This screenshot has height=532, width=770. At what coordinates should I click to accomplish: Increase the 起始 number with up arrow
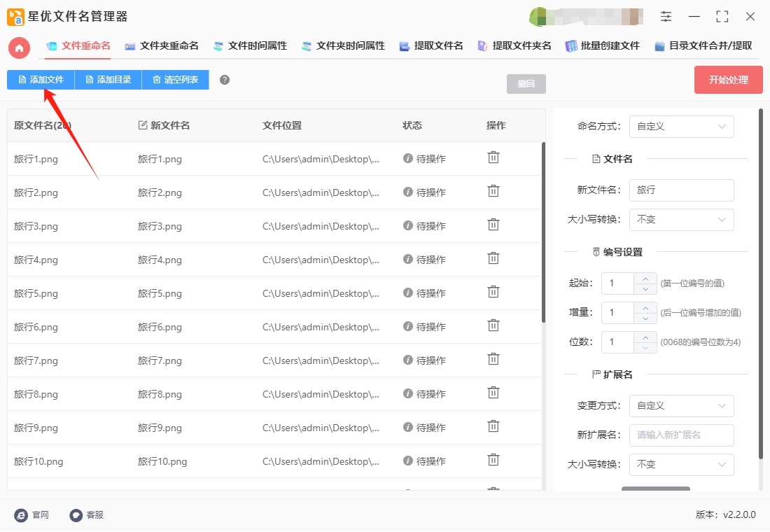click(x=645, y=278)
